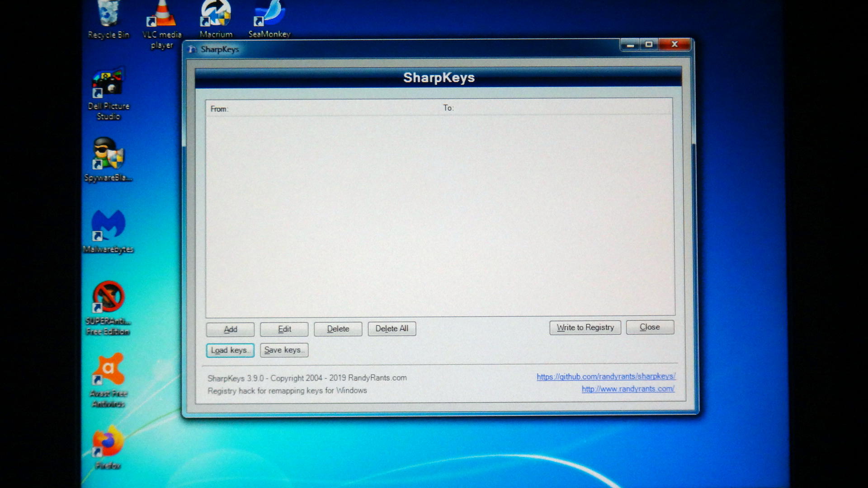Image resolution: width=868 pixels, height=488 pixels.
Task: Open the Macrium desktop shortcut
Action: [x=216, y=18]
